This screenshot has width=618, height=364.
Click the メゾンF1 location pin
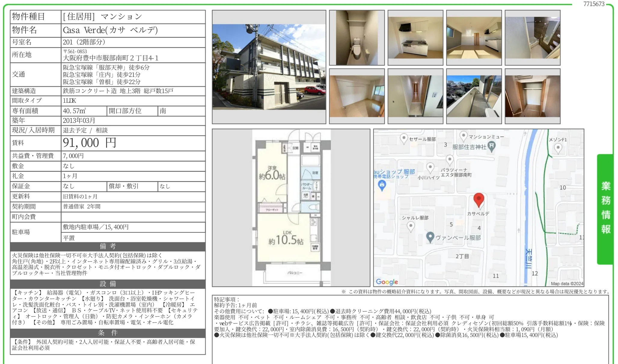558,148
